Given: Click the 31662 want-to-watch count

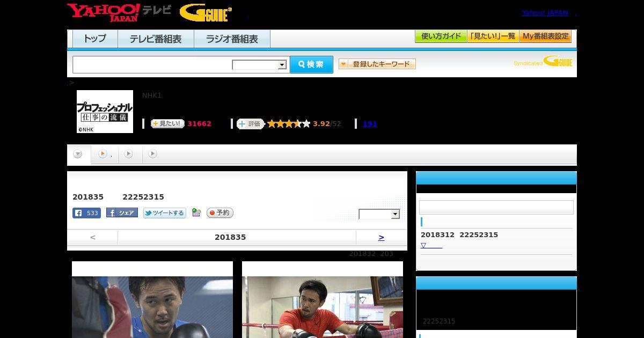Looking at the screenshot, I should (199, 124).
